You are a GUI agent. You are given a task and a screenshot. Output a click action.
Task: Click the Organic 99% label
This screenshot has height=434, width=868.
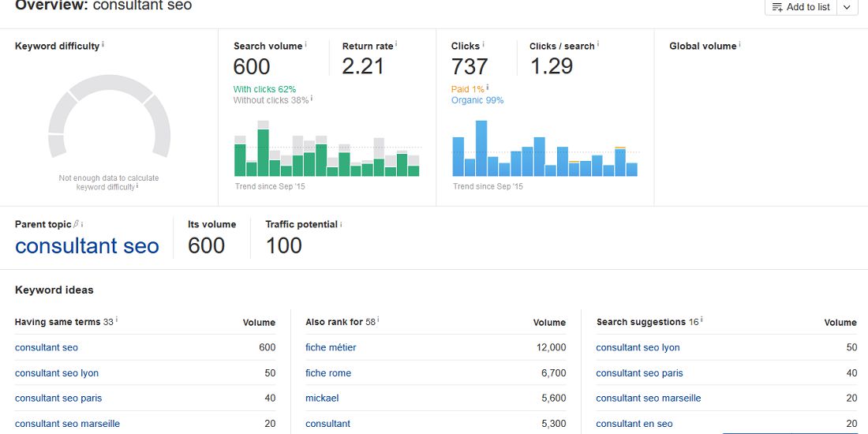tap(477, 100)
